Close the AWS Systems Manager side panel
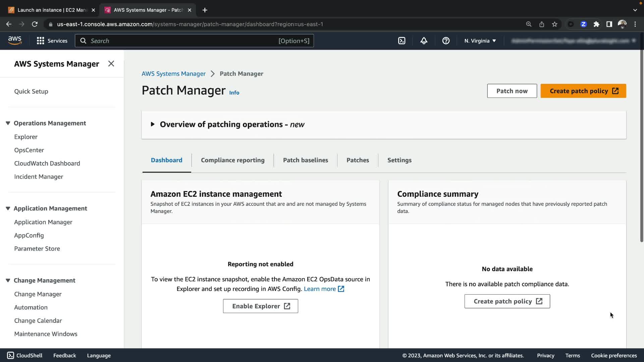 coord(111,64)
